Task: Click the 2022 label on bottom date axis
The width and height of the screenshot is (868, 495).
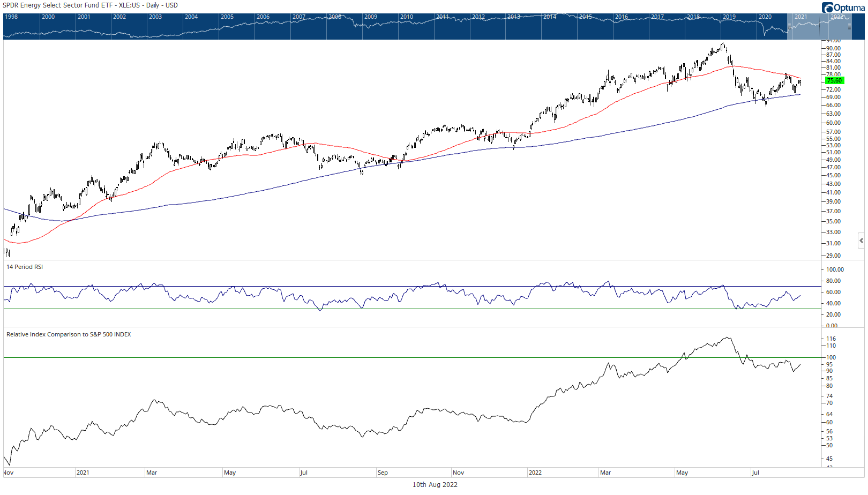Action: pos(535,472)
